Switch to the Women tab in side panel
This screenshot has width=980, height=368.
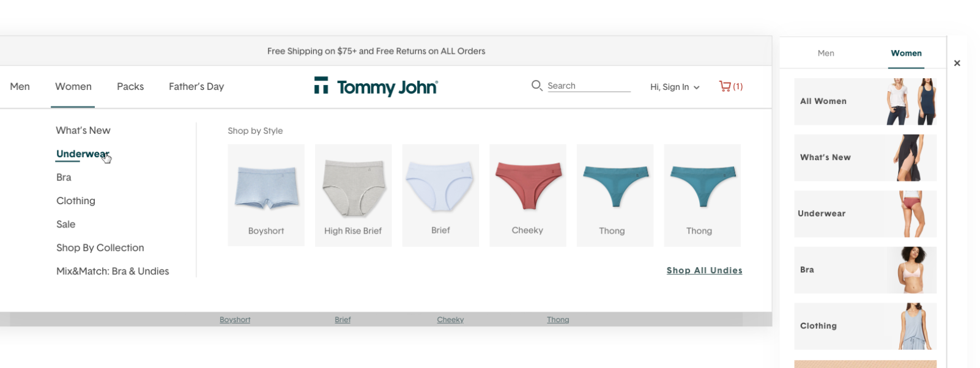pyautogui.click(x=906, y=53)
